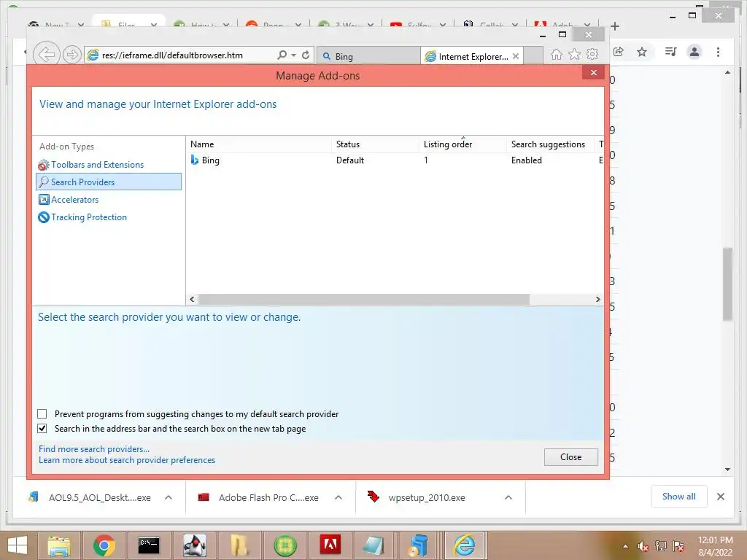Click the search magnifier in IE address bar

[282, 55]
